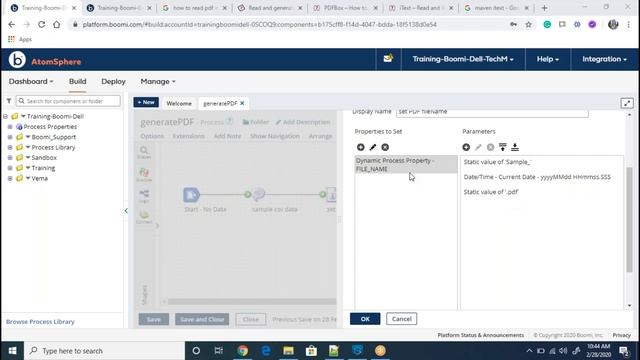Open Microsoft Store from the taskbar
Viewport: 640px width, 360px height.
[x=311, y=351]
